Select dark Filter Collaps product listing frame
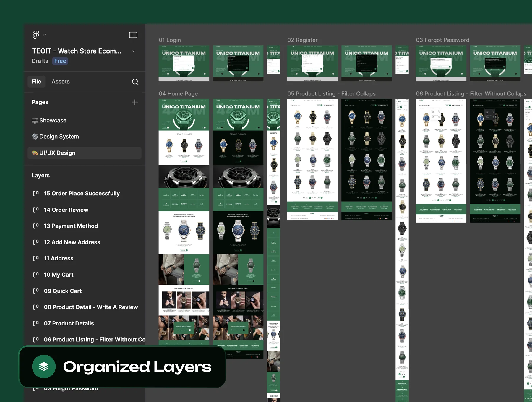The image size is (532, 402). [366, 159]
